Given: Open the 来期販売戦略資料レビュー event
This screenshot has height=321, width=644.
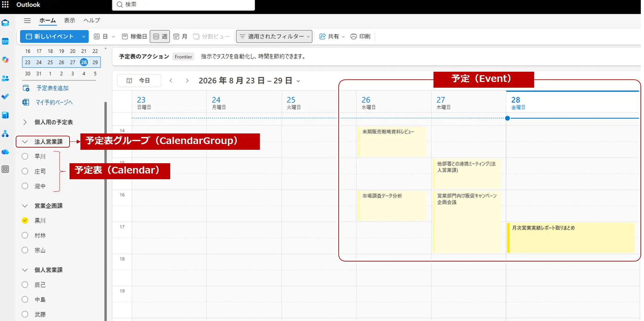Looking at the screenshot, I should (x=392, y=141).
